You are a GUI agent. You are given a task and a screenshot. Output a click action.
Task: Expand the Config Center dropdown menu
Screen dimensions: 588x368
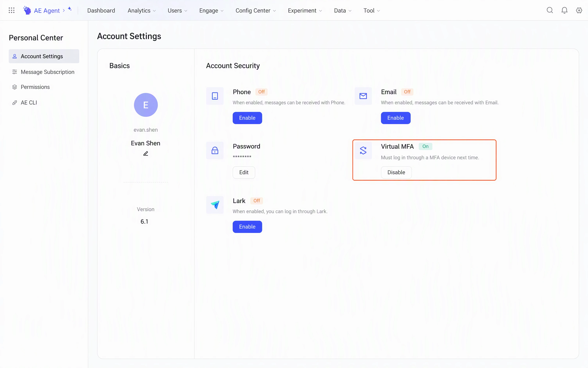point(256,10)
